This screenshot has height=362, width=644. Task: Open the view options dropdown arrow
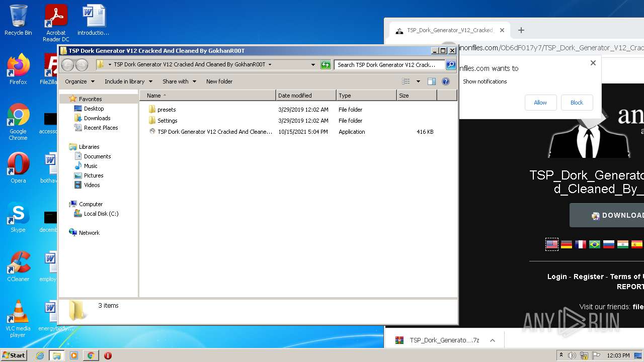click(418, 81)
